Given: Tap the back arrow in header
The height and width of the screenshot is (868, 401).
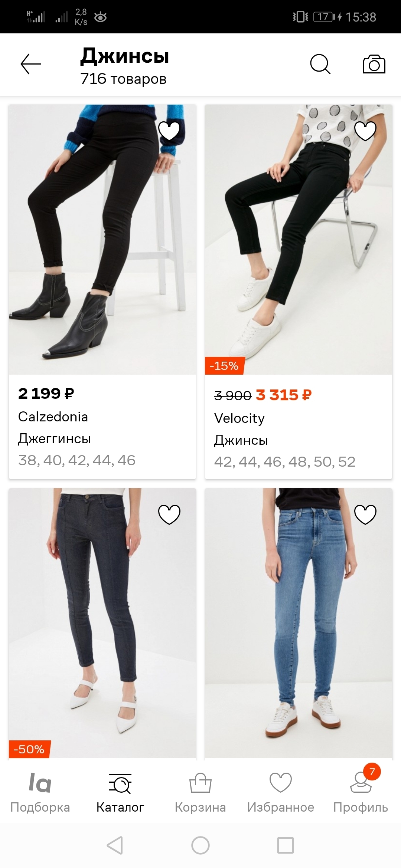Looking at the screenshot, I should [x=31, y=64].
